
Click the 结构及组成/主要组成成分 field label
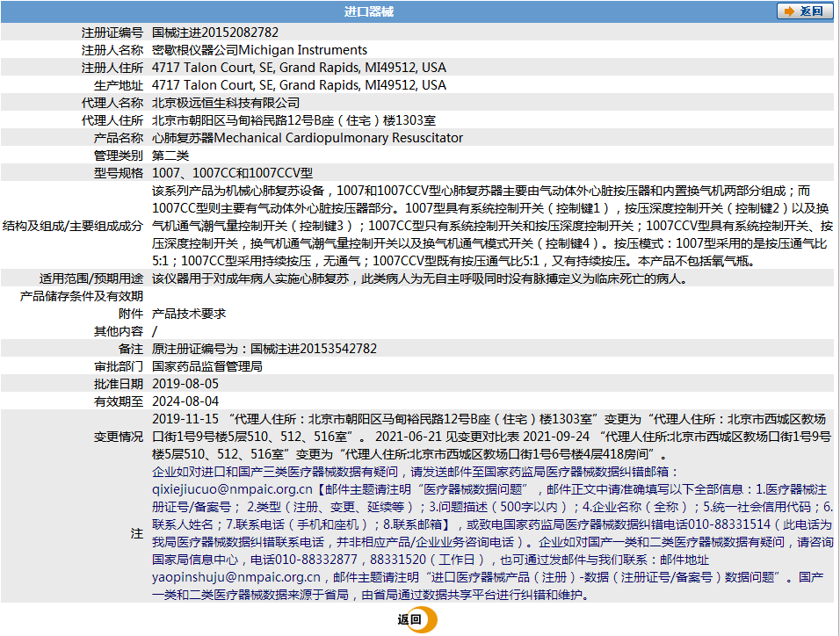pyautogui.click(x=73, y=226)
